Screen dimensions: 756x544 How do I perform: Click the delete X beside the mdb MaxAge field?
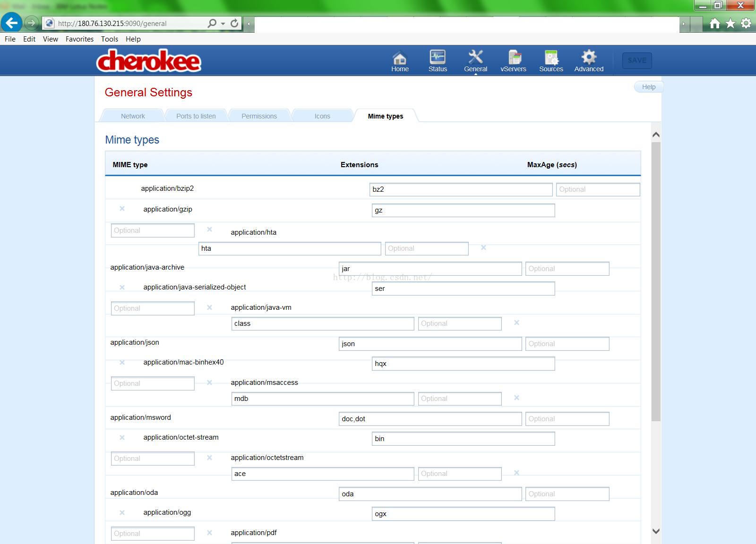click(516, 398)
